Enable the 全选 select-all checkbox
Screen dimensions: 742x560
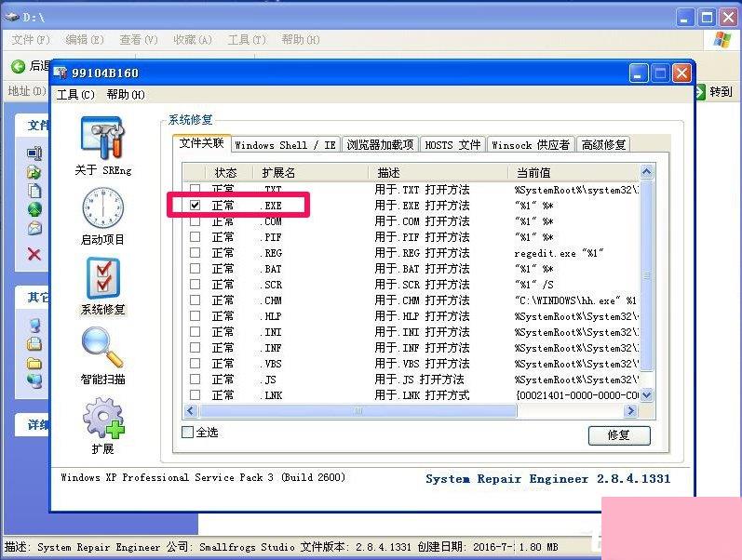point(187,432)
